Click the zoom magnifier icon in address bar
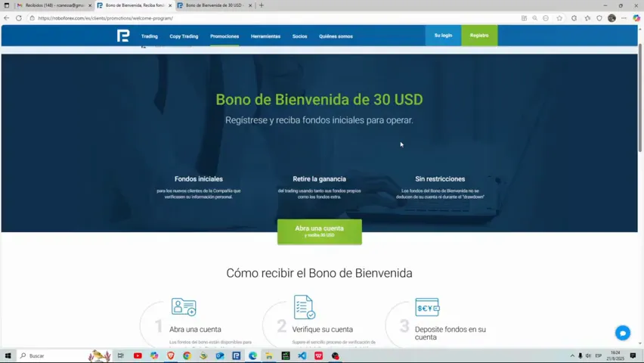Image resolution: width=644 pixels, height=363 pixels. coord(534,18)
